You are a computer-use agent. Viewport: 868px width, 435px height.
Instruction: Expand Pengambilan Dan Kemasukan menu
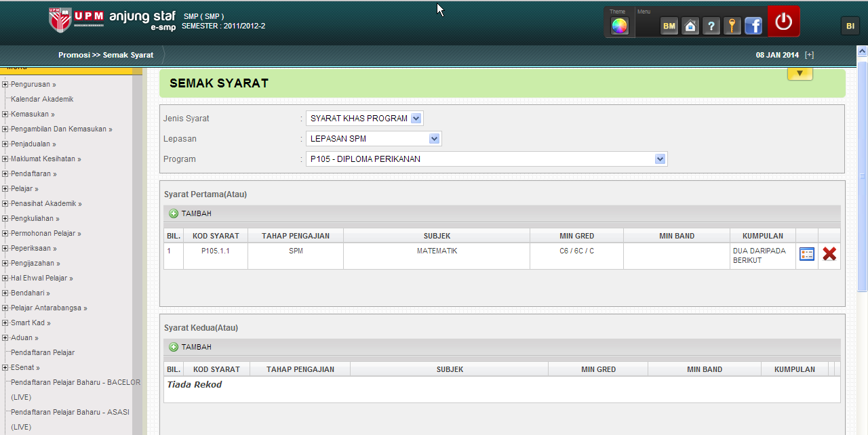62,129
